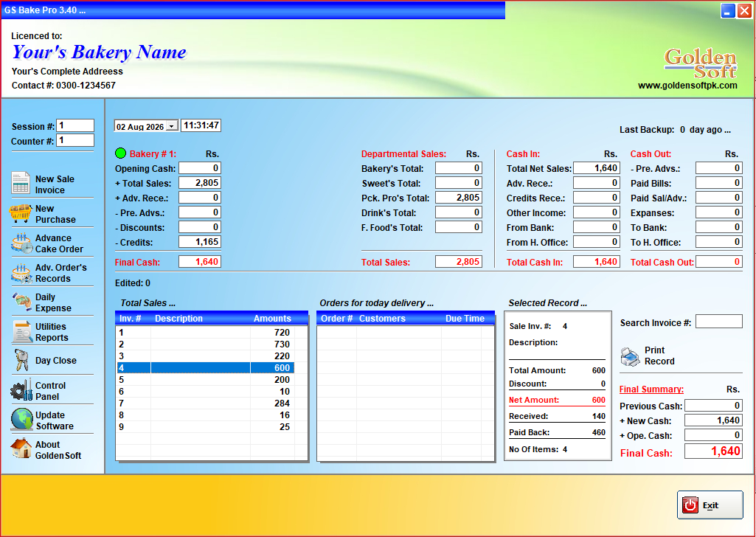This screenshot has height=537, width=756.
Task: Open the Utilities Reports icon
Action: click(21, 332)
